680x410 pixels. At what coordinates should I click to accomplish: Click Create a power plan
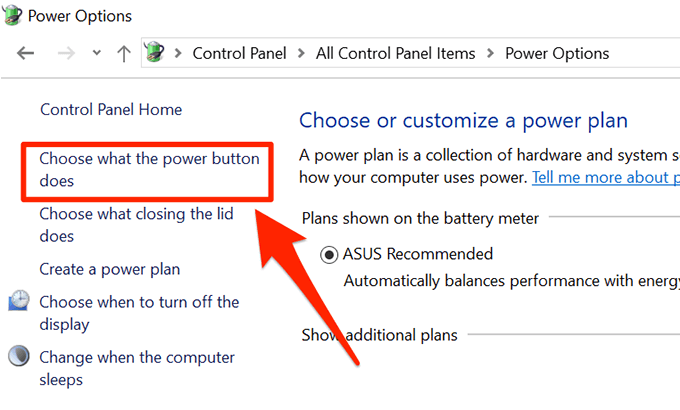109,269
